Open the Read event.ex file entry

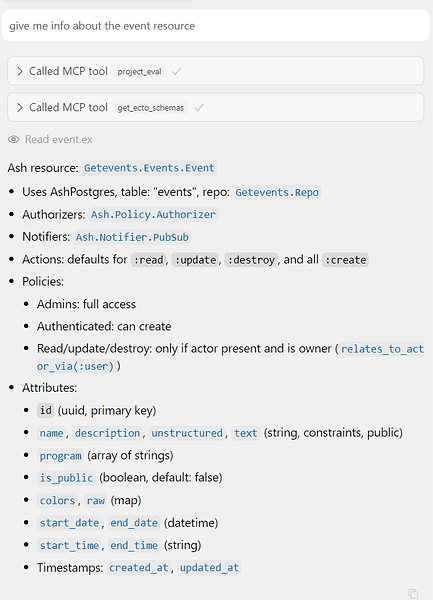(x=59, y=139)
